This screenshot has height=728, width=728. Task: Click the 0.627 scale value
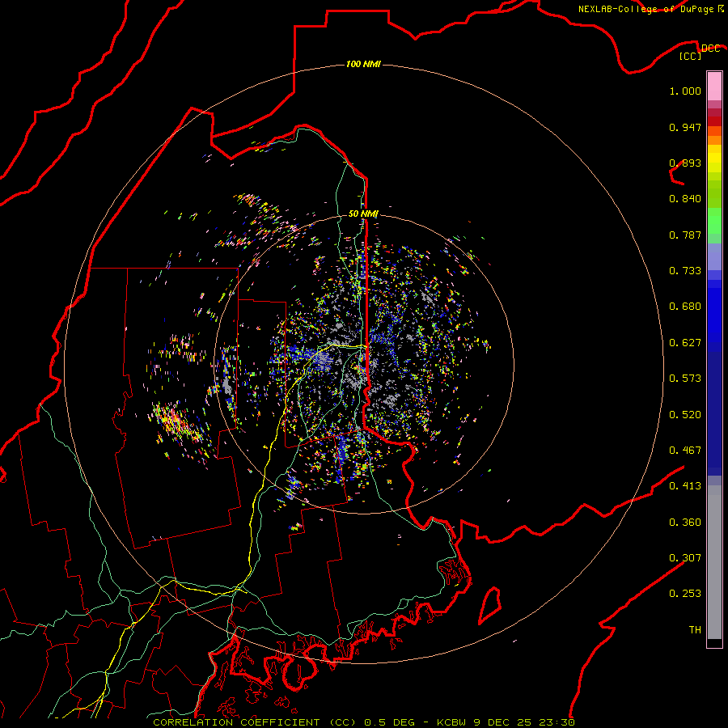click(685, 343)
